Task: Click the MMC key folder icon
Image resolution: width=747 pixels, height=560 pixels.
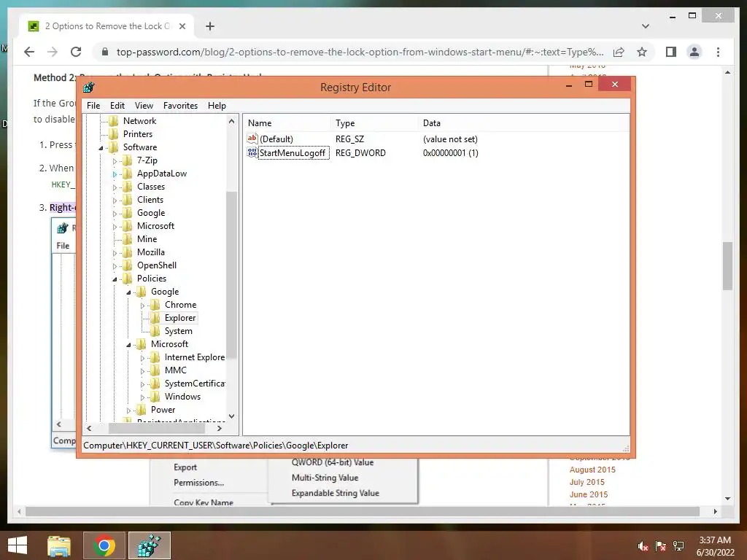Action: (155, 370)
